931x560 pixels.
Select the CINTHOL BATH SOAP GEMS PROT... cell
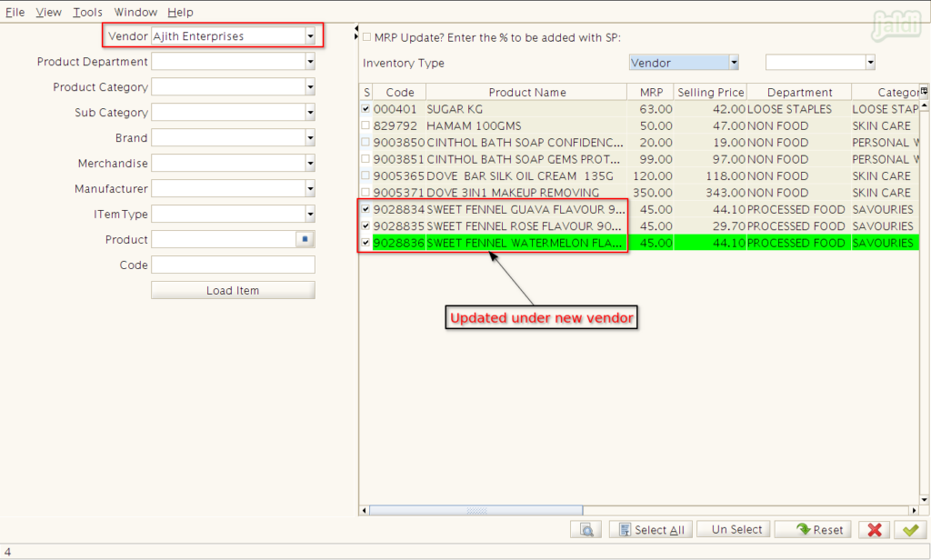tap(526, 159)
